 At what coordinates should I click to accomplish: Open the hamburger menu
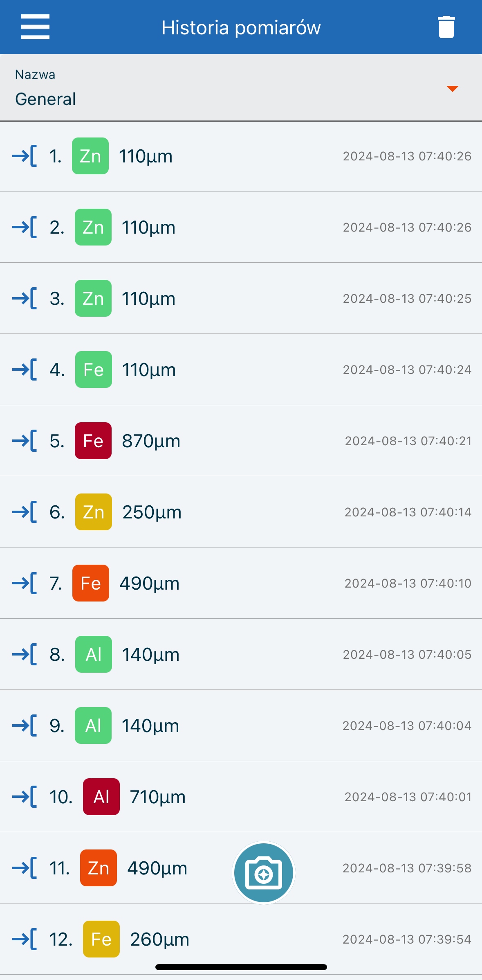click(x=35, y=27)
